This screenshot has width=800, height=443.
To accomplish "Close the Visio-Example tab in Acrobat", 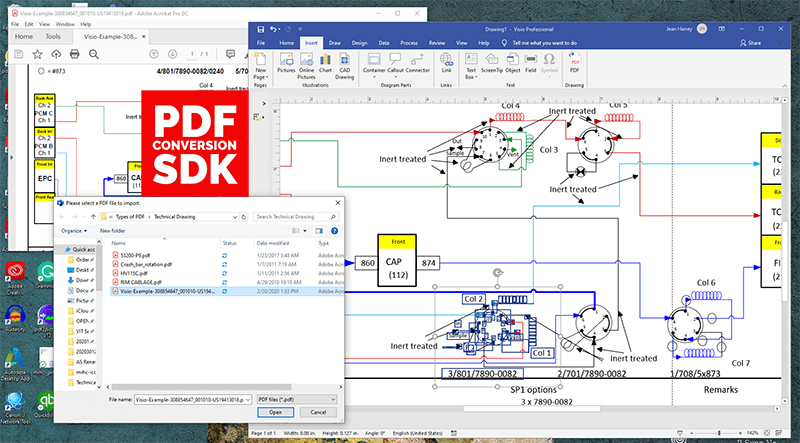I will pos(144,37).
